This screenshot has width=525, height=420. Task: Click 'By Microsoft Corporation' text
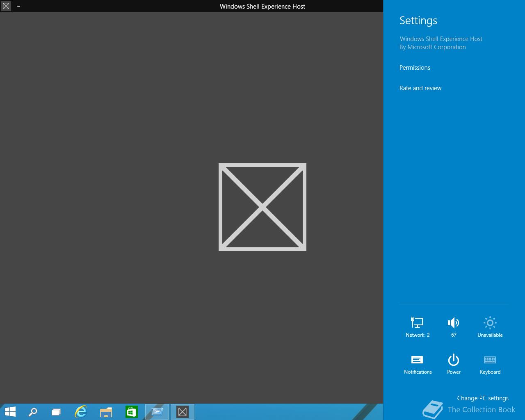point(433,47)
